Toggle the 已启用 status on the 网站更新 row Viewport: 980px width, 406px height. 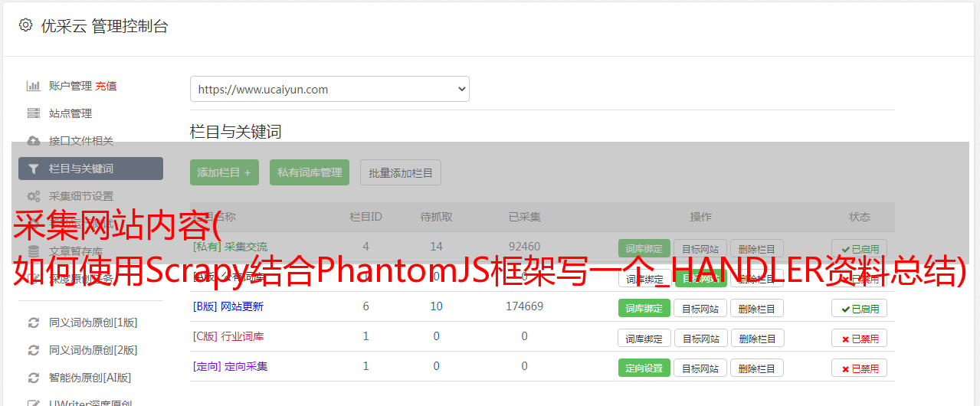pyautogui.click(x=859, y=308)
